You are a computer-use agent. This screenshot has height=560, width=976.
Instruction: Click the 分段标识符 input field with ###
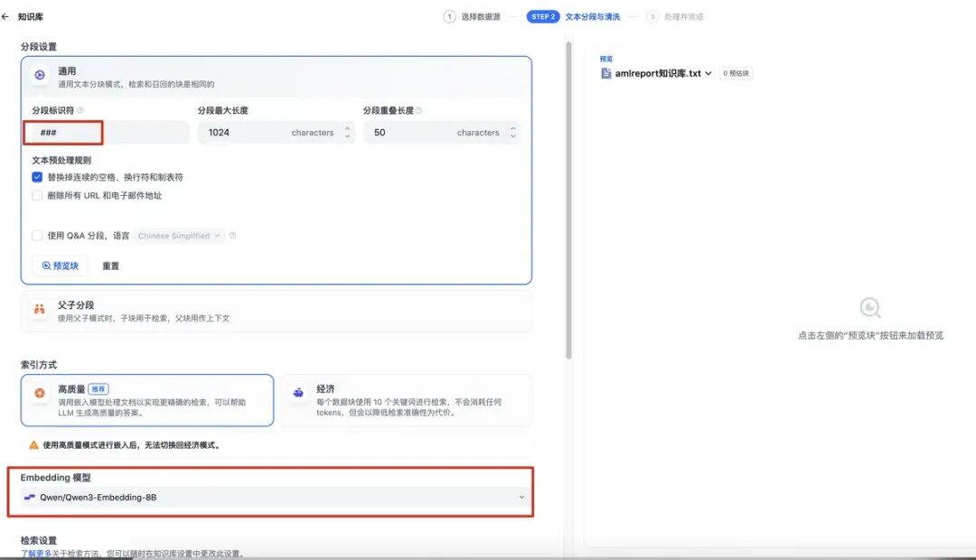[110, 133]
